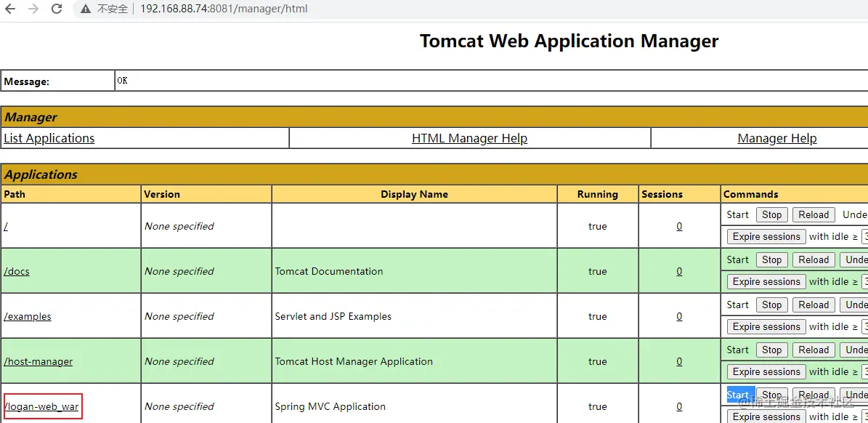Click the address bar URL 192.168.88.74:8081/manager/html
868x423 pixels.
(x=224, y=9)
